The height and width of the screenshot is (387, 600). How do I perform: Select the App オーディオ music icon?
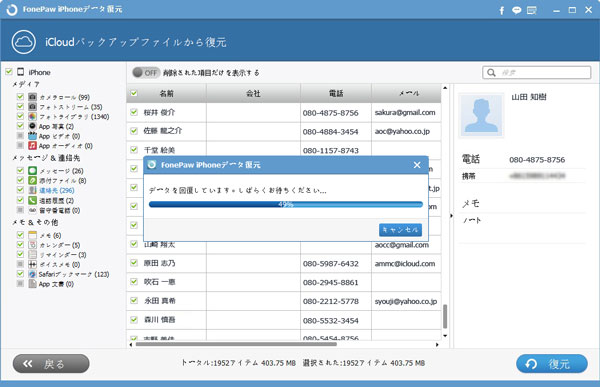[33, 145]
